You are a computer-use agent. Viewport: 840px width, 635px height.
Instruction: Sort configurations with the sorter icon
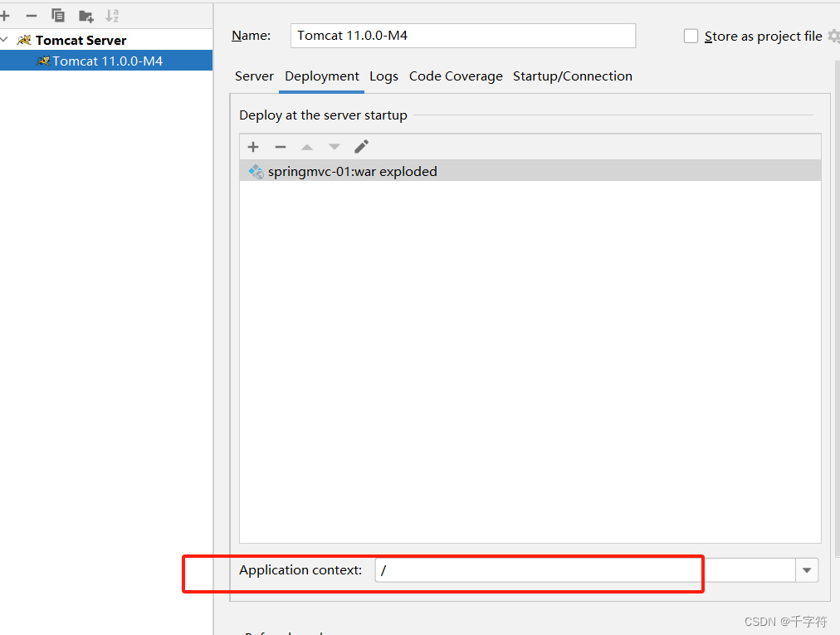[x=112, y=15]
